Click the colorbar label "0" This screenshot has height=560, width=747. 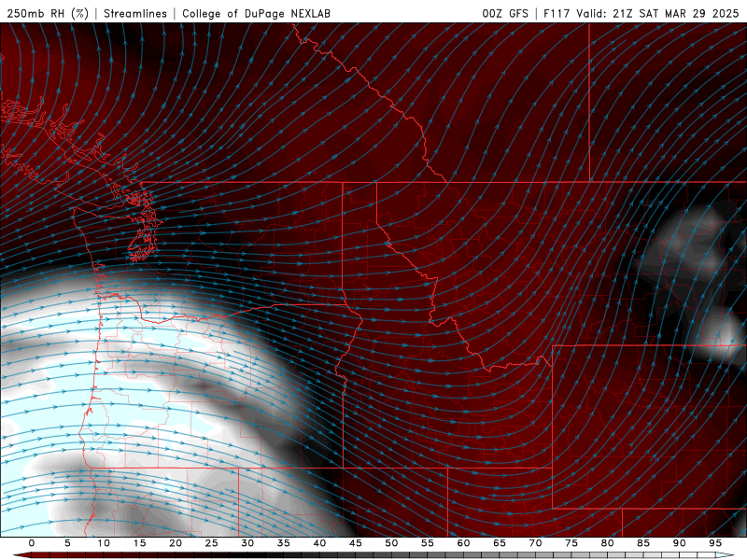tap(32, 543)
